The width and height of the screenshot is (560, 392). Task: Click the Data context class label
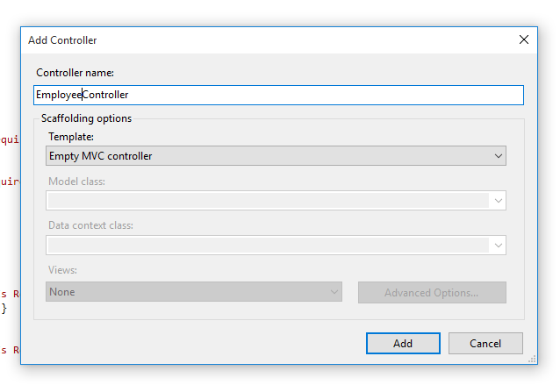coord(91,226)
